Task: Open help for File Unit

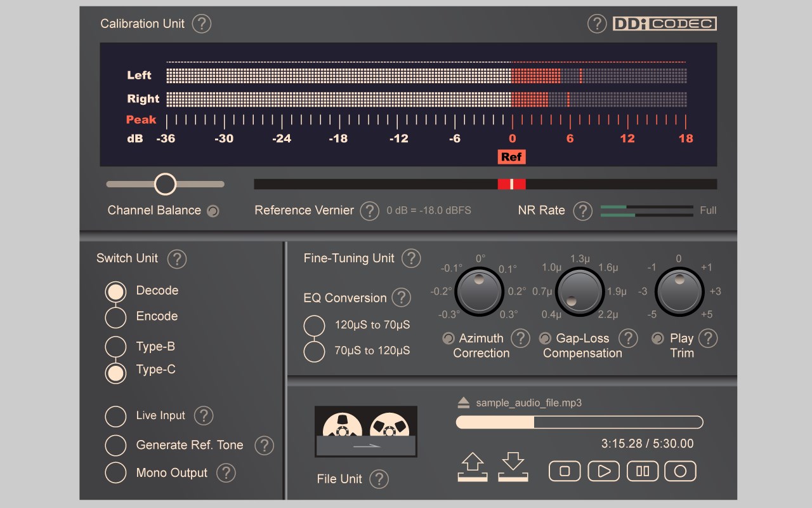Action: tap(379, 479)
